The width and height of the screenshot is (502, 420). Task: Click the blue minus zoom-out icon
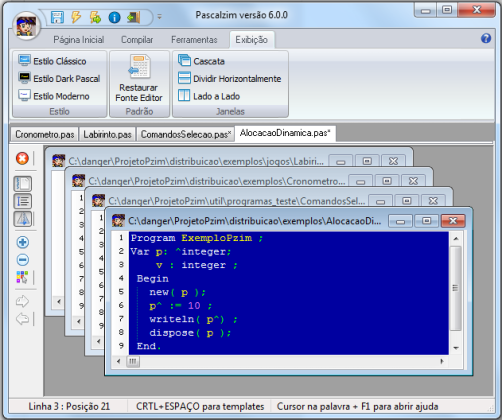click(23, 260)
